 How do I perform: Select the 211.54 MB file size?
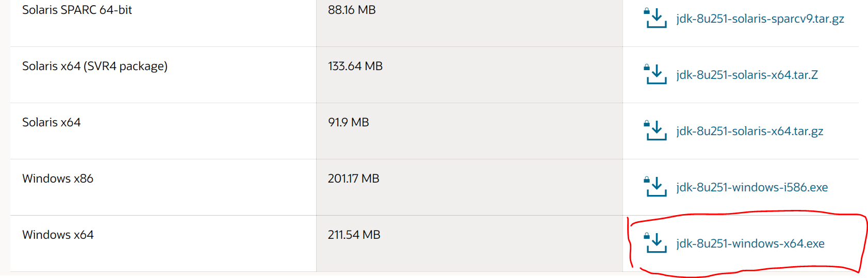click(354, 235)
